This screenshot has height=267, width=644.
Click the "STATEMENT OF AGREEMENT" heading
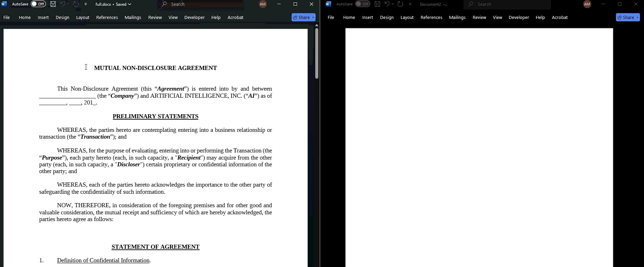click(x=155, y=247)
